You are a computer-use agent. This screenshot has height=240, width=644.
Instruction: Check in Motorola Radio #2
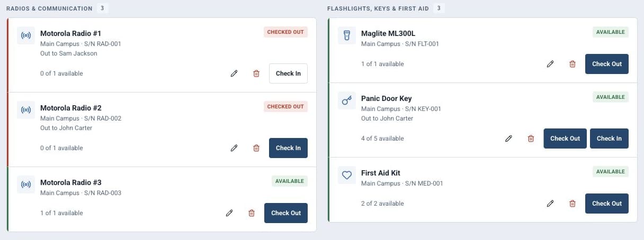point(288,148)
